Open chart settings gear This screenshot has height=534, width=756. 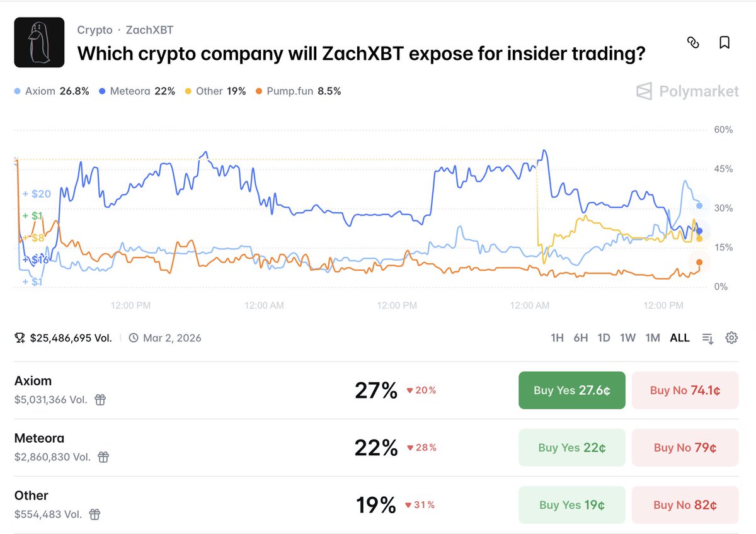point(731,338)
